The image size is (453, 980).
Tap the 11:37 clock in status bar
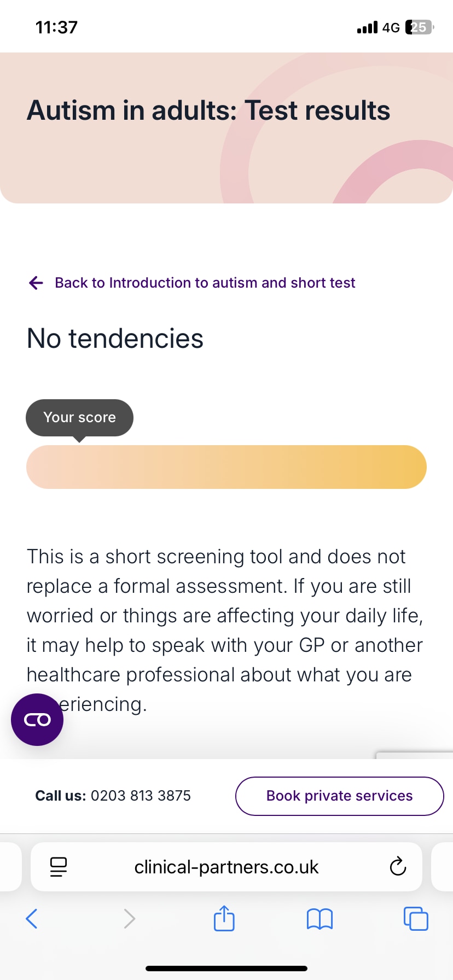tap(56, 27)
